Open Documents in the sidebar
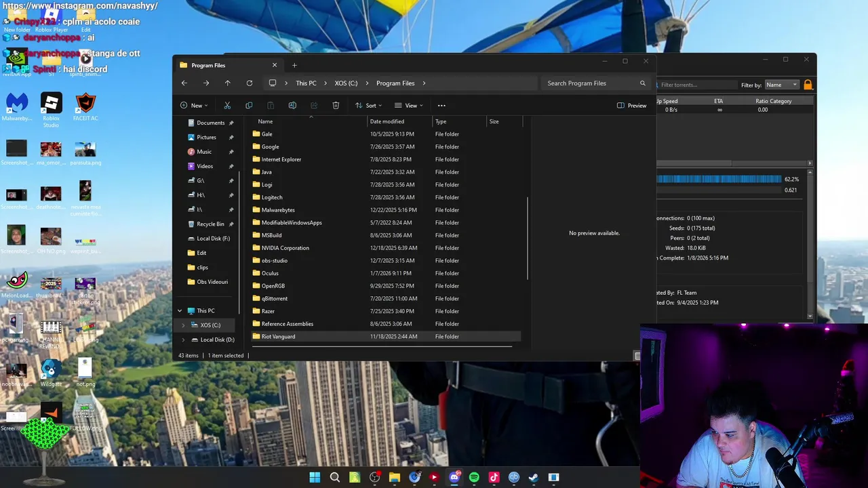 (x=210, y=123)
